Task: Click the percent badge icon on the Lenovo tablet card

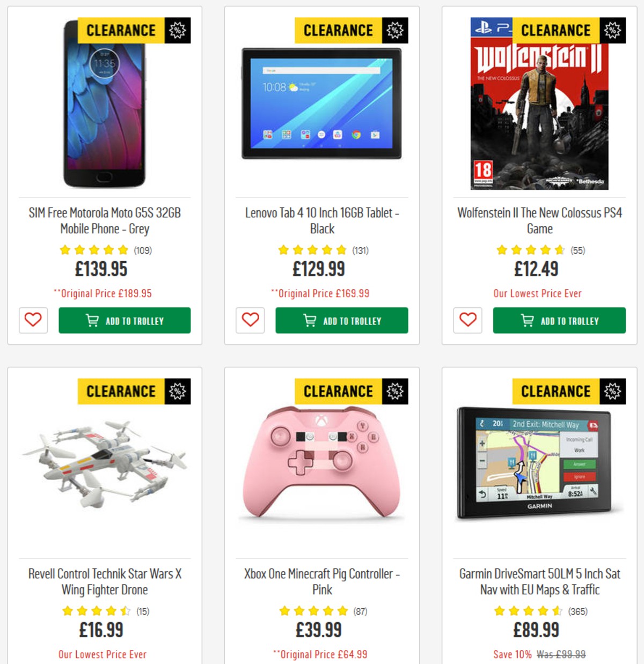Action: click(395, 31)
